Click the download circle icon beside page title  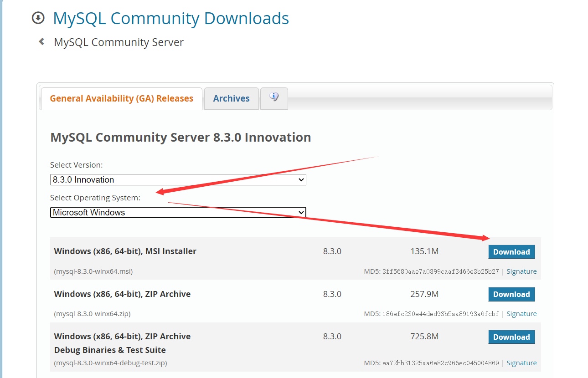(38, 18)
